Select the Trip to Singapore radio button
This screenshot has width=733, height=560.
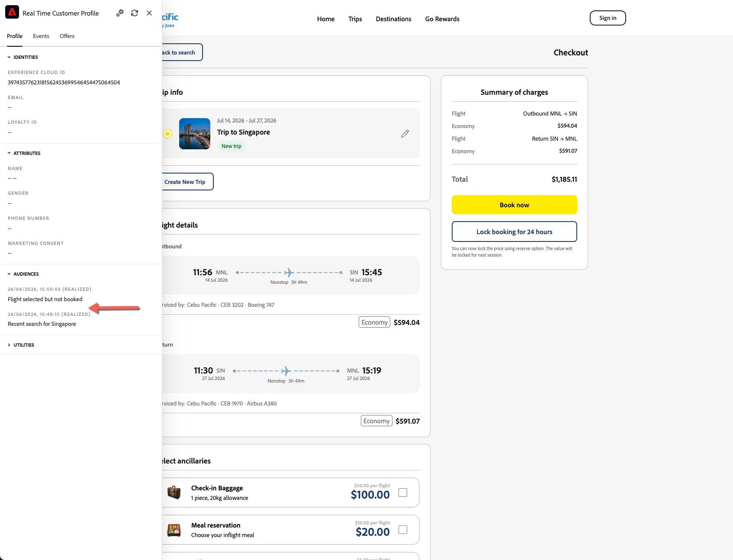point(167,134)
